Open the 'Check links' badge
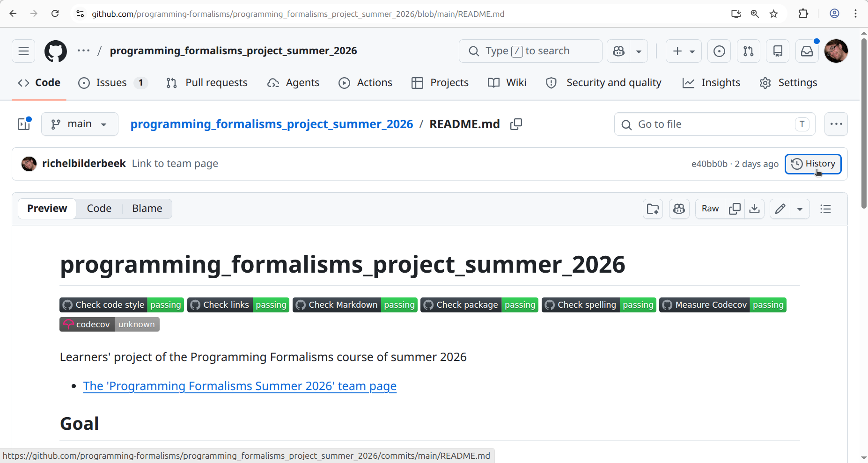The image size is (868, 463). click(x=238, y=305)
